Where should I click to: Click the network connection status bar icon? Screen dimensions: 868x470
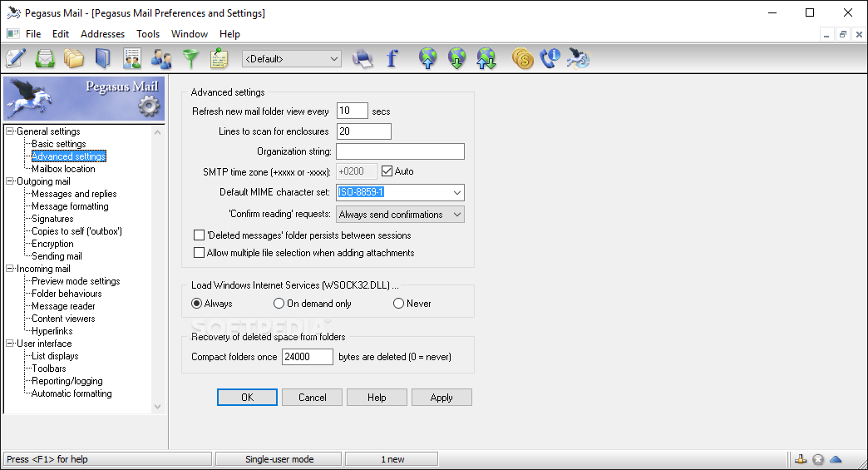801,459
